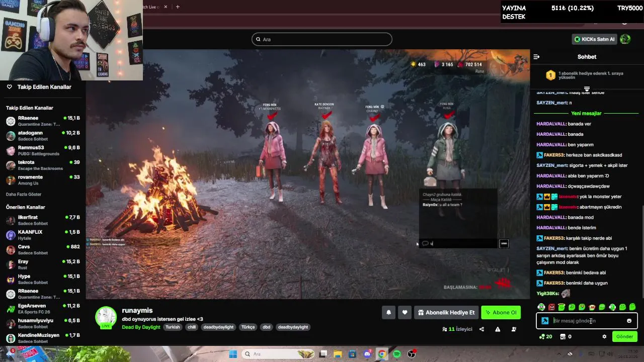This screenshot has height=362, width=644.
Task: Open the emoji picker in the message box
Action: click(629, 321)
